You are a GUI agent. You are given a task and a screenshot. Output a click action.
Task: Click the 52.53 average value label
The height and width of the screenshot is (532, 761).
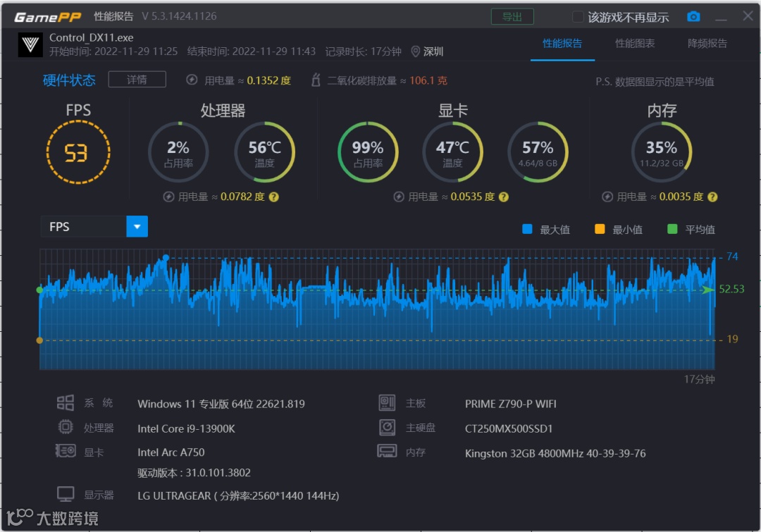731,290
